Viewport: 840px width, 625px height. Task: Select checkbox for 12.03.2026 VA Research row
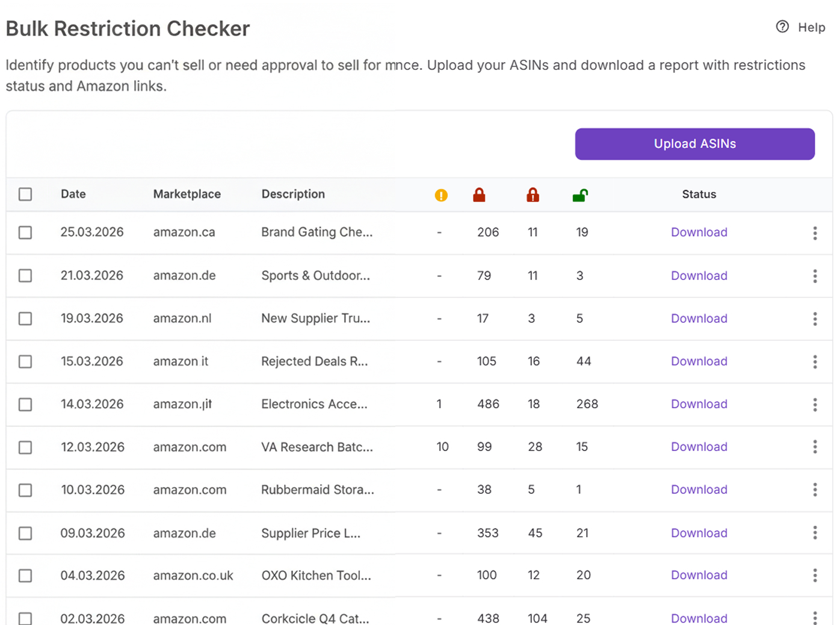25,447
